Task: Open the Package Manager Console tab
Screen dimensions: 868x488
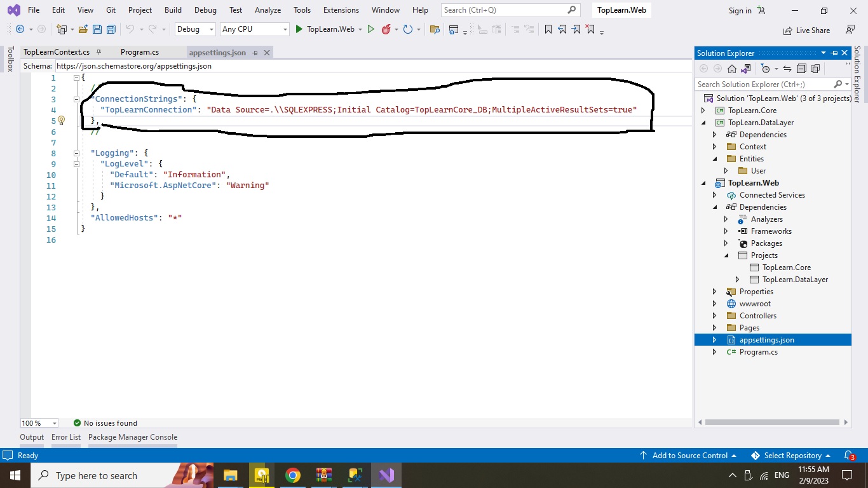Action: click(x=133, y=437)
